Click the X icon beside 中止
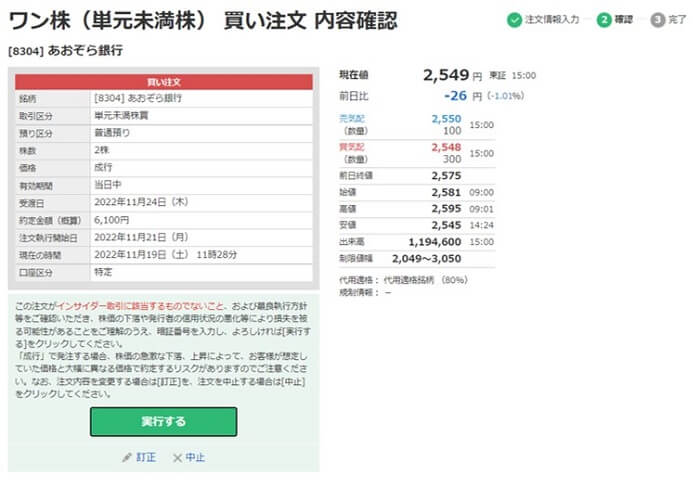Viewport: 700px width, 487px height. point(177,458)
